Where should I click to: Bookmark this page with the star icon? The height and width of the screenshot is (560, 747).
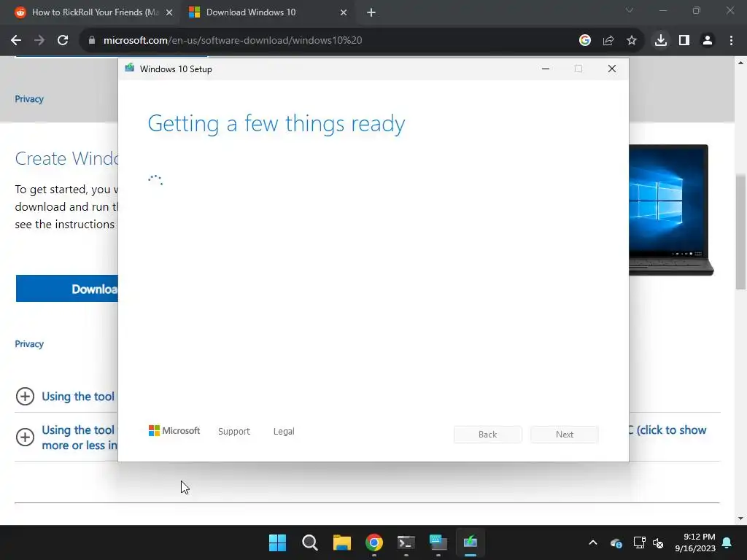pos(632,41)
